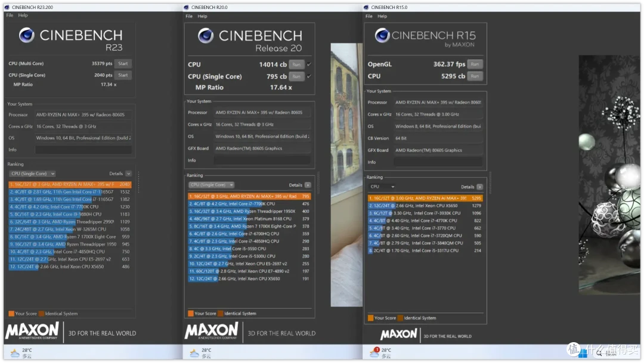Click the Cinebench R15 title bar icon

[366, 7]
